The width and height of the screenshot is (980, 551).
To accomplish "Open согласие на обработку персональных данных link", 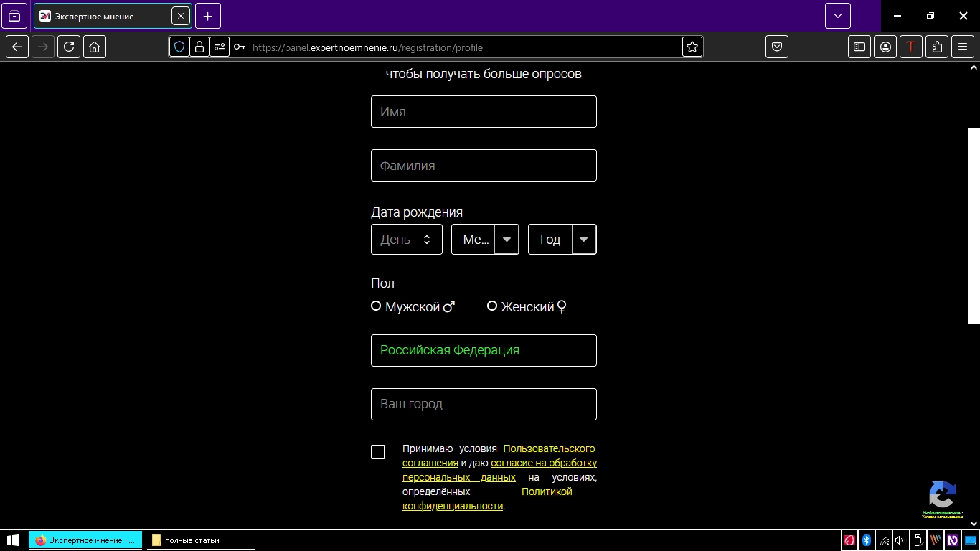I will point(544,463).
